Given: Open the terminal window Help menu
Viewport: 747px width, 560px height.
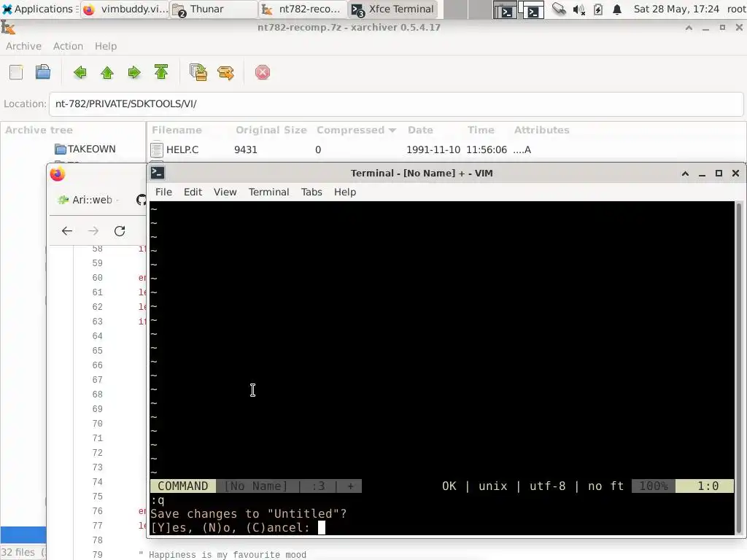Looking at the screenshot, I should point(345,192).
